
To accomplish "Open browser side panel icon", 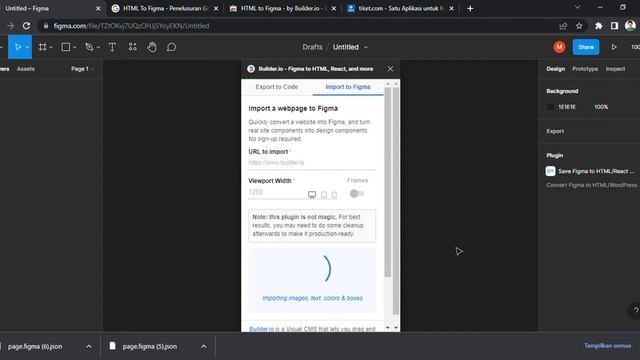I will 614,26.
